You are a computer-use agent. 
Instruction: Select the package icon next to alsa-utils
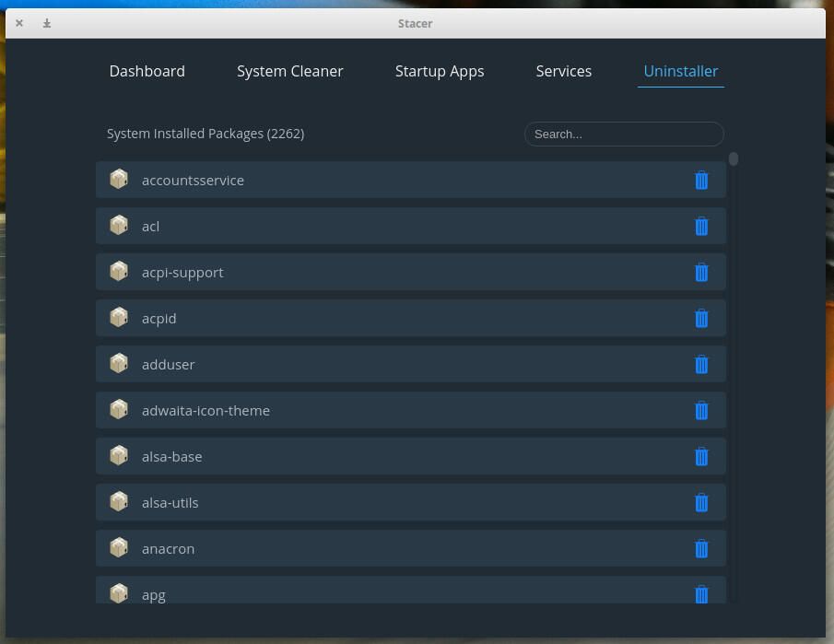click(x=119, y=501)
